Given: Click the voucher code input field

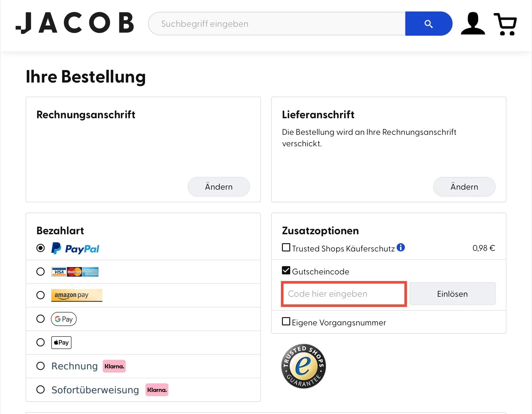Looking at the screenshot, I should (x=344, y=294).
